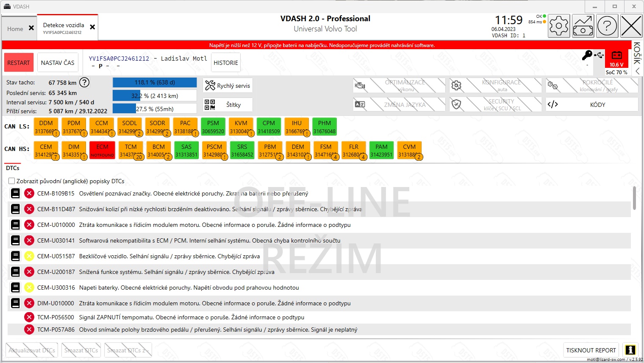Open the book icon for CEM-B11D487
Viewport: 644px width, 363px height.
click(x=15, y=209)
